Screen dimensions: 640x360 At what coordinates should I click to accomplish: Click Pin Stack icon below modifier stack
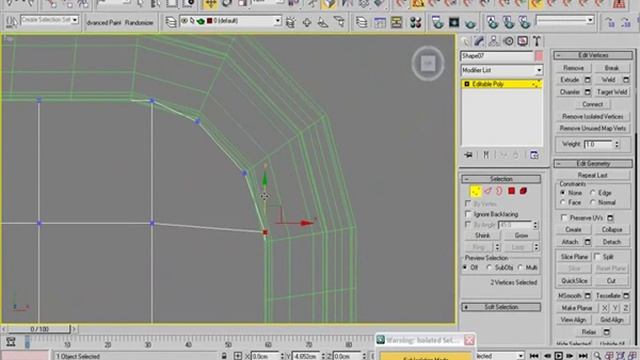pos(468,155)
